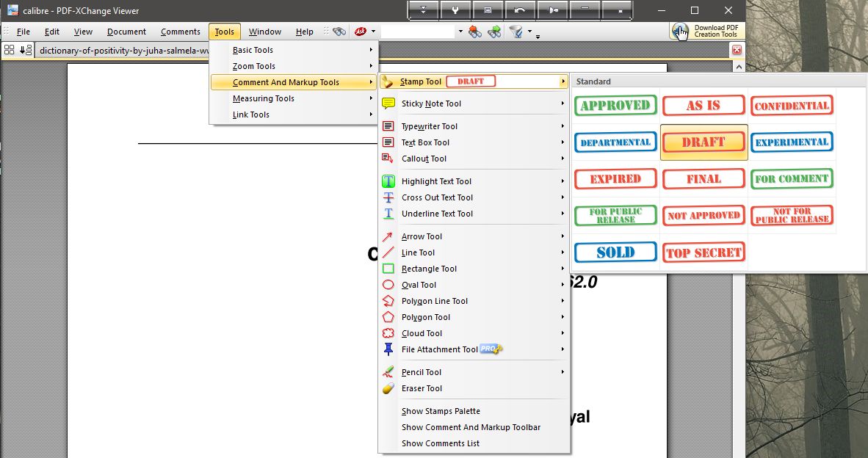Screen dimensions: 868x458
Task: Open the search provider dropdown arrow beside Ask icon
Action: click(x=373, y=32)
